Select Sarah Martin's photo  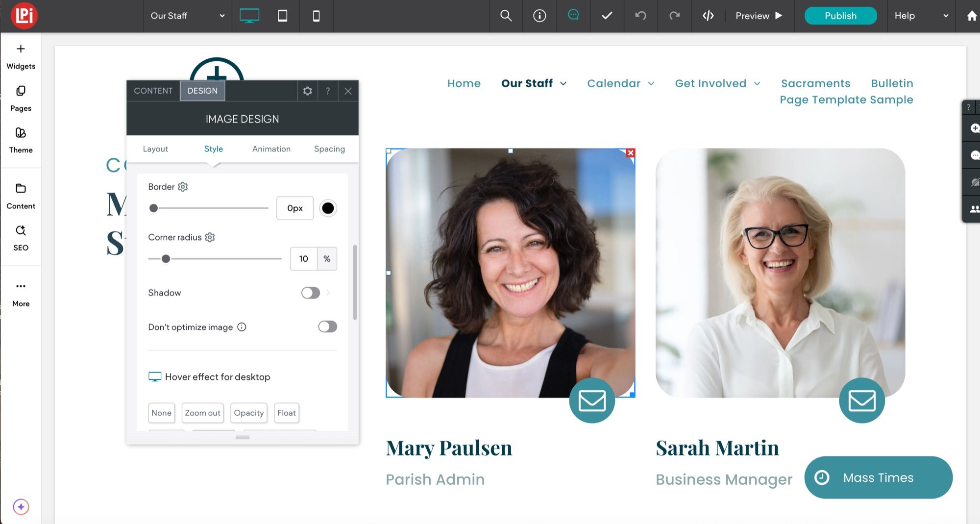tap(780, 273)
